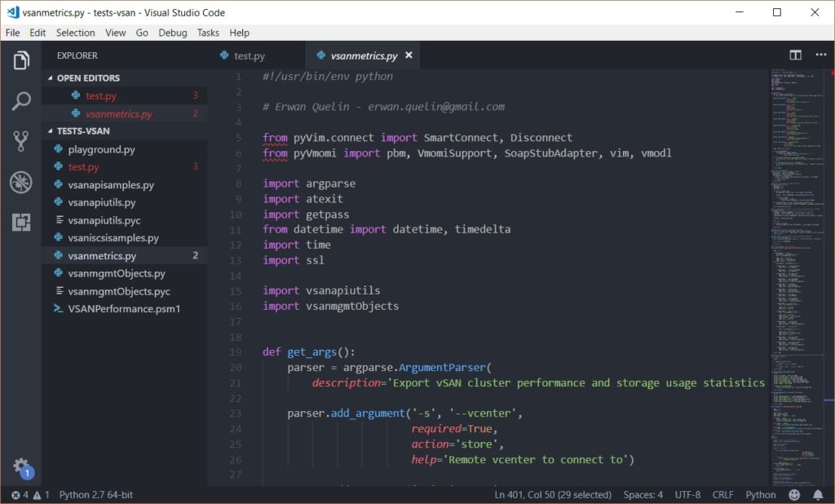Open the Explorer view in activity bar
The image size is (835, 504).
tap(20, 60)
